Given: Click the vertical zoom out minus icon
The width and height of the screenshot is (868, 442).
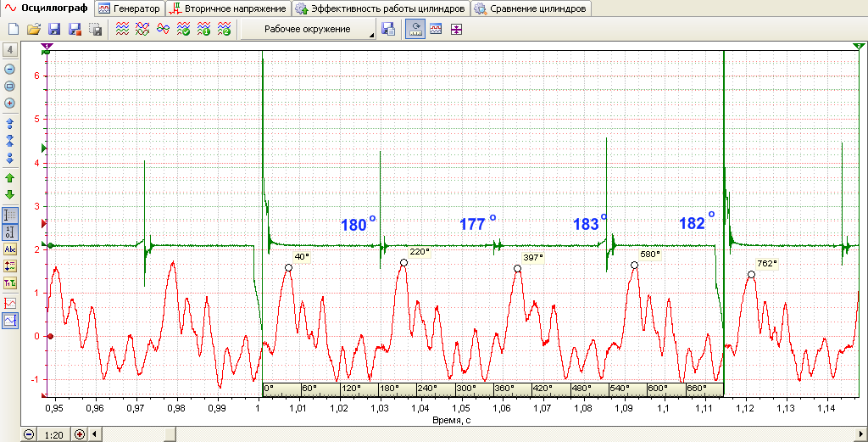Looking at the screenshot, I should (9, 70).
